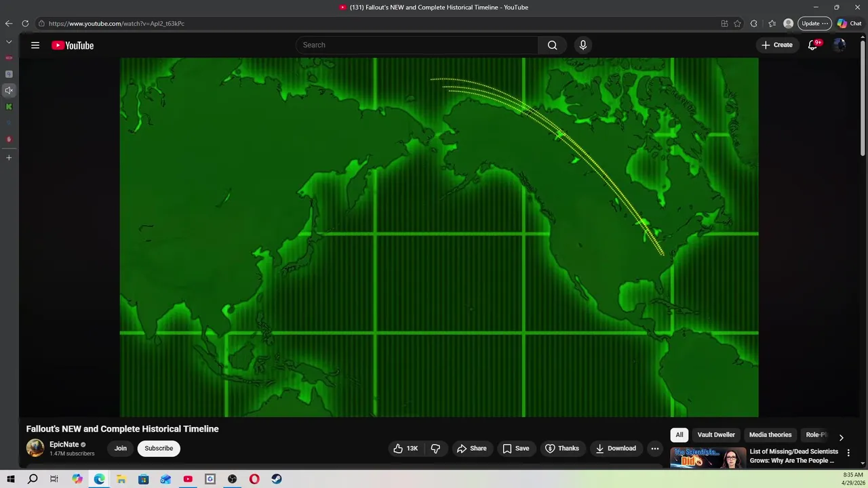
Task: Open OBS Studio from taskbar
Action: point(233,479)
